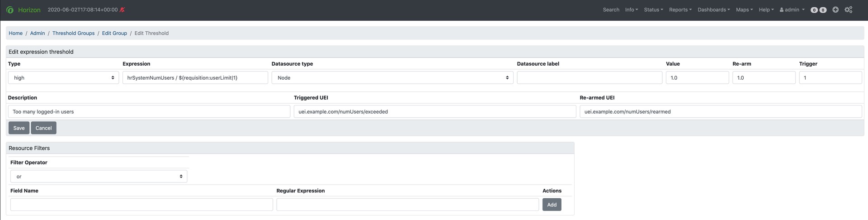Add the resource filter
The width and height of the screenshot is (868, 220).
[x=552, y=205]
